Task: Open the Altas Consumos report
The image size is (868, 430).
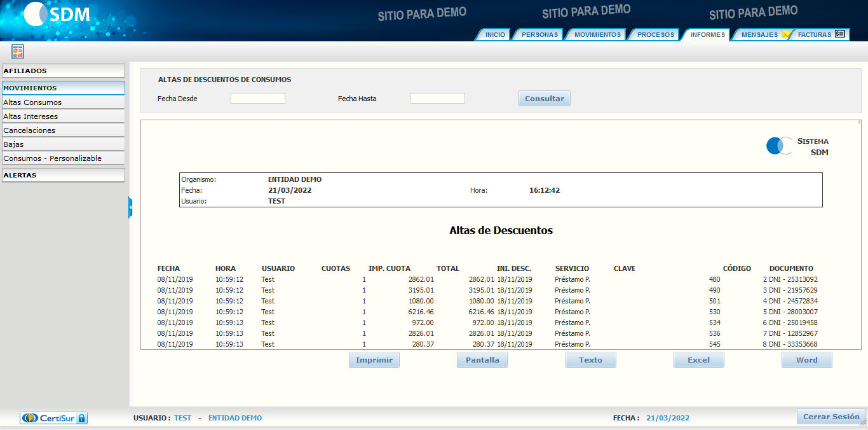Action: 64,102
